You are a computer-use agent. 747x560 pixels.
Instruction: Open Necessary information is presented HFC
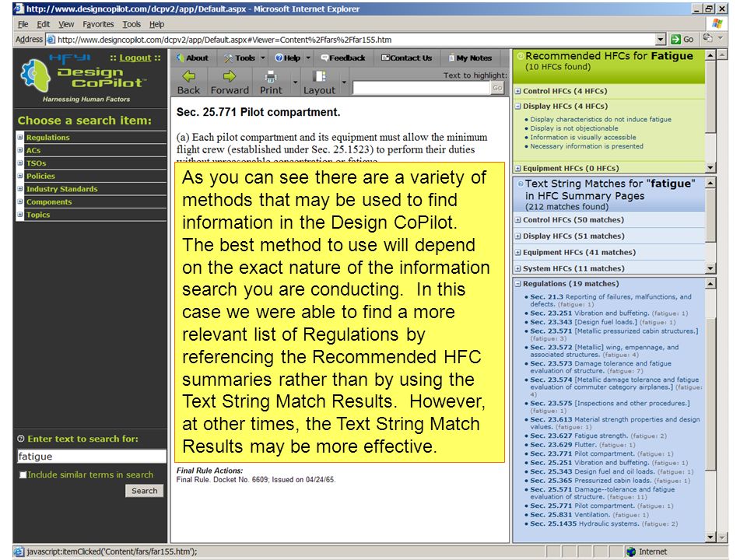point(587,146)
